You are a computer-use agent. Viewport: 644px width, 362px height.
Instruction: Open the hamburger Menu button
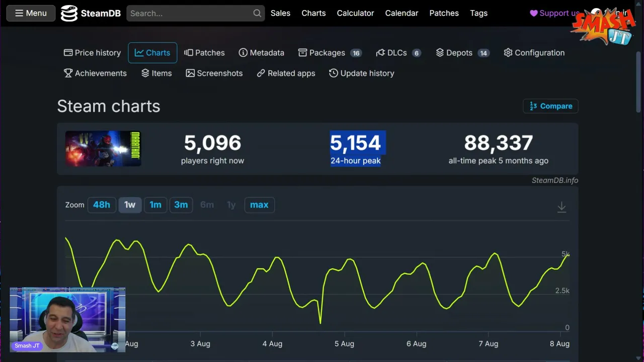tap(31, 13)
